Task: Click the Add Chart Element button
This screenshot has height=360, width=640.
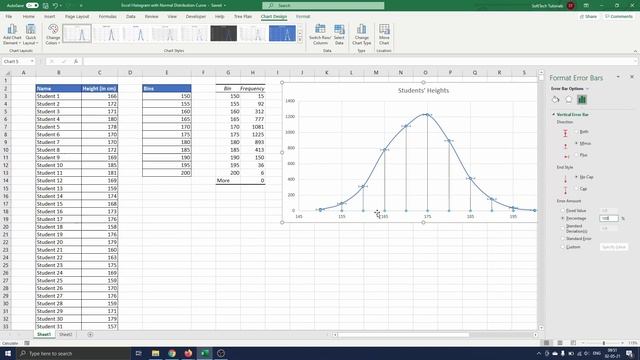Action: pyautogui.click(x=12, y=34)
